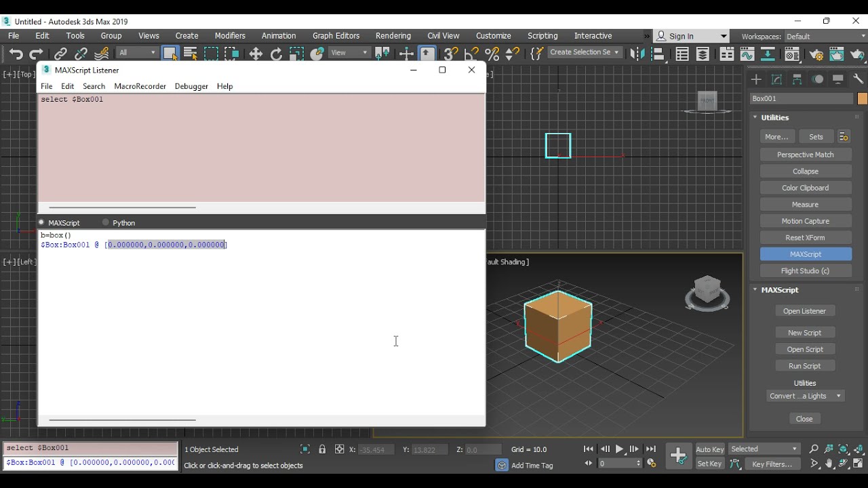Toggle the Selection Lock padlock icon

(x=322, y=449)
